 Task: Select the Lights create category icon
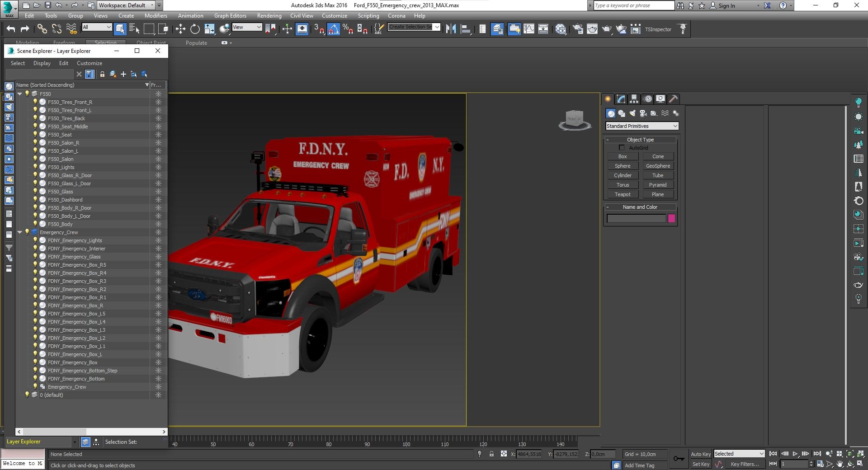coord(632,113)
